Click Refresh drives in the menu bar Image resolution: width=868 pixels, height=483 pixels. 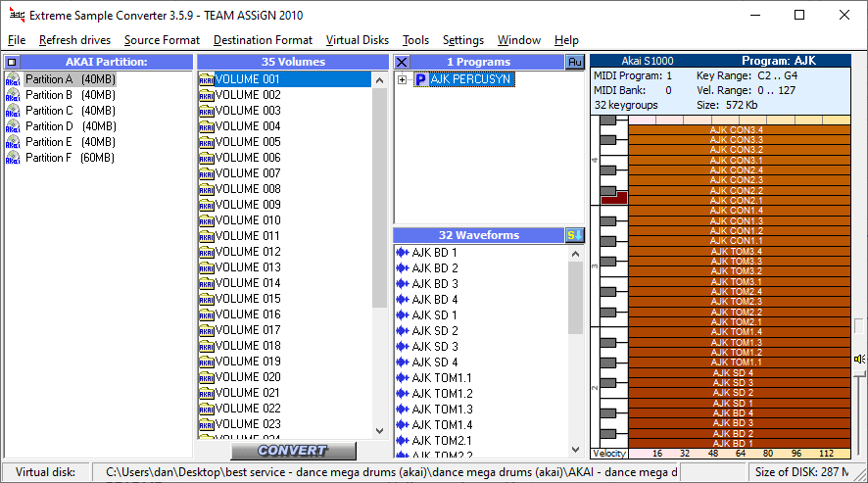coord(74,40)
